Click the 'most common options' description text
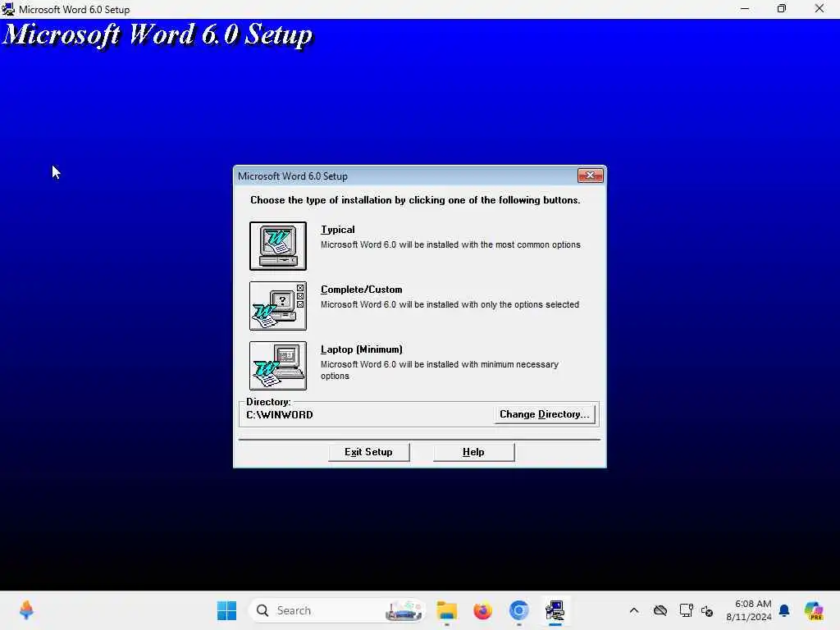The height and width of the screenshot is (630, 840). coord(450,244)
